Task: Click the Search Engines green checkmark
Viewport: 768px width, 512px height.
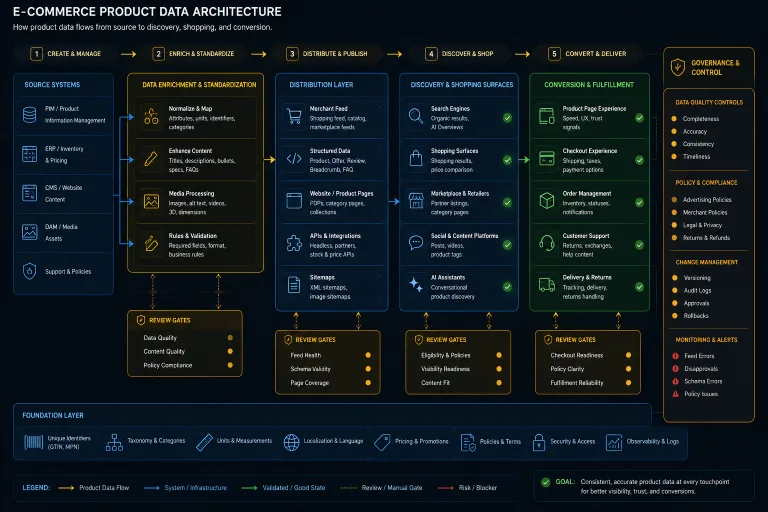Action: [x=507, y=118]
